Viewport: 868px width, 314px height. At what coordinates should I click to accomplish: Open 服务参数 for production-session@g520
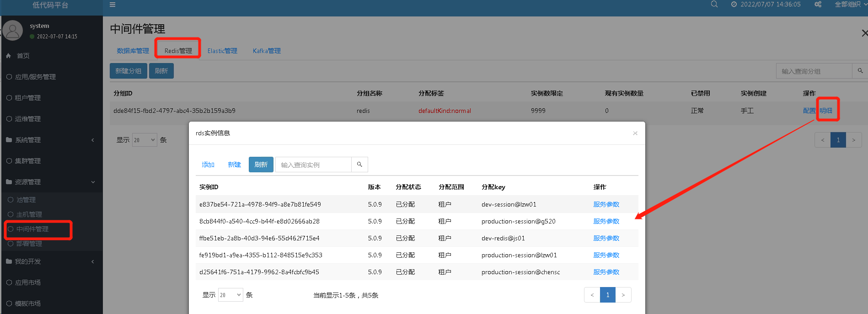coord(606,221)
